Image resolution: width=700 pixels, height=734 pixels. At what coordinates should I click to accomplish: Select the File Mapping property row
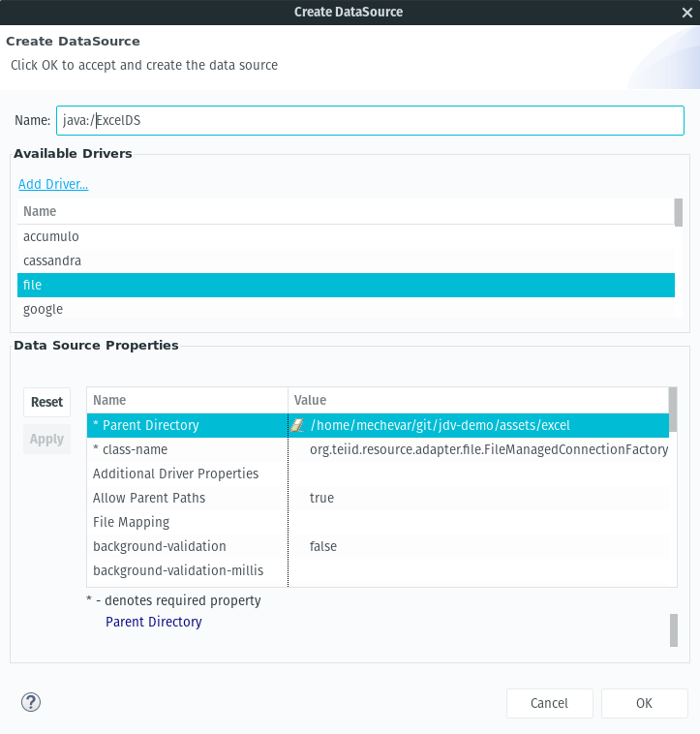(378, 522)
